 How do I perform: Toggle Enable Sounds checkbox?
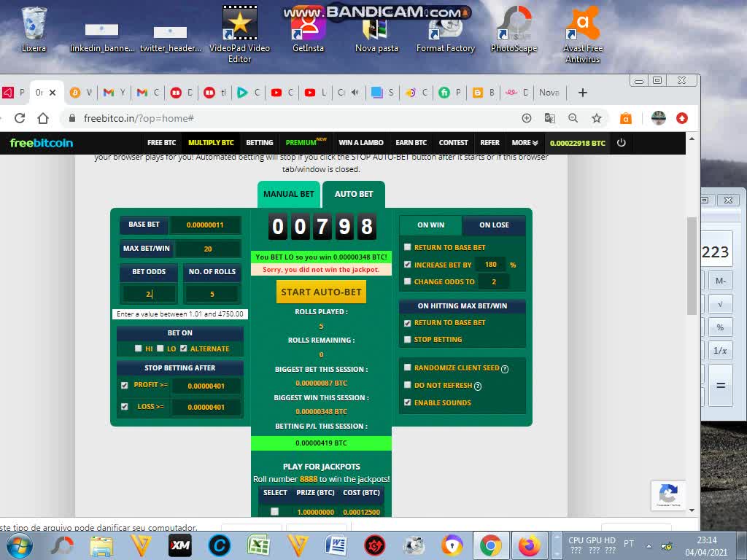[407, 402]
